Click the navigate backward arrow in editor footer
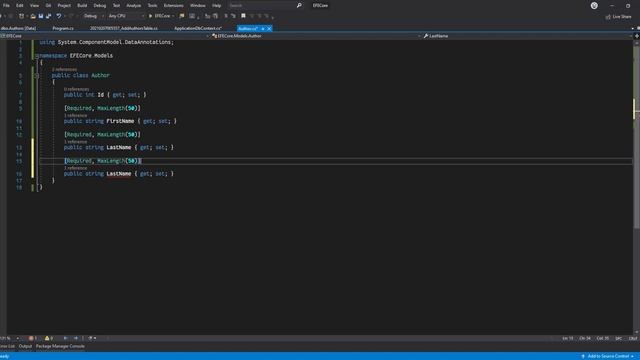The width and height of the screenshot is (640, 360). tap(65, 338)
